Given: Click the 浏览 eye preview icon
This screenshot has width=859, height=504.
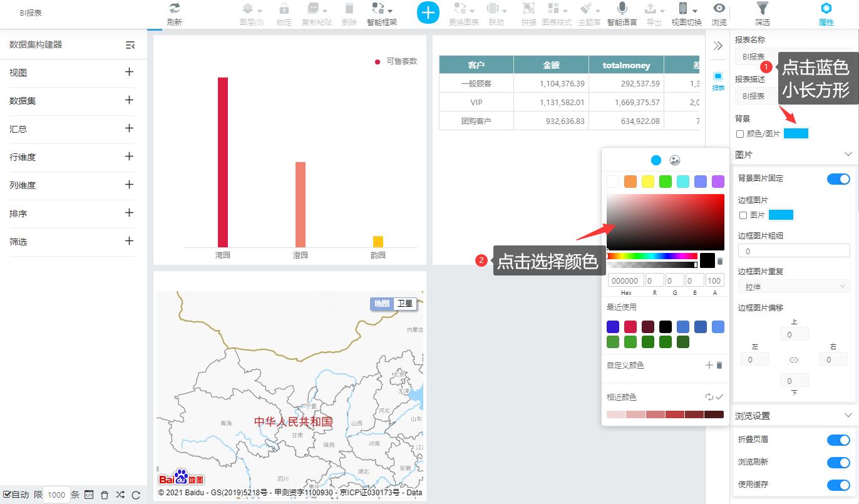Looking at the screenshot, I should pyautogui.click(x=719, y=8).
